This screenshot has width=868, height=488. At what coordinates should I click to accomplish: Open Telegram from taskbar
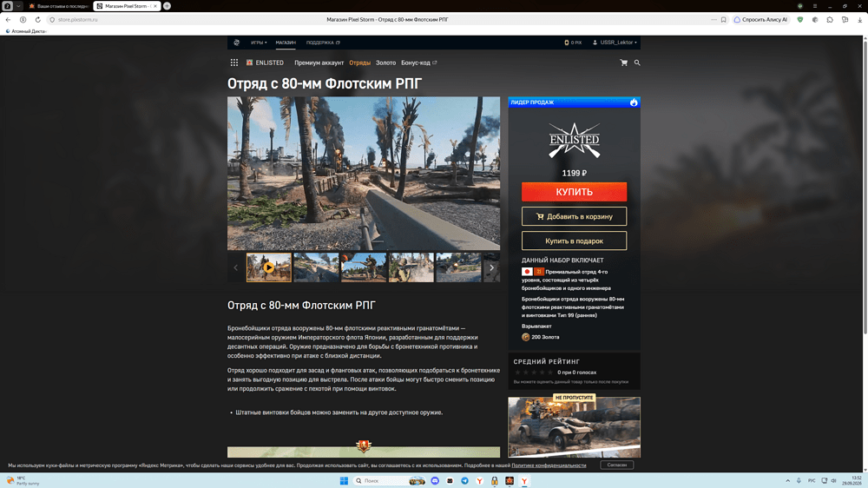(x=464, y=480)
